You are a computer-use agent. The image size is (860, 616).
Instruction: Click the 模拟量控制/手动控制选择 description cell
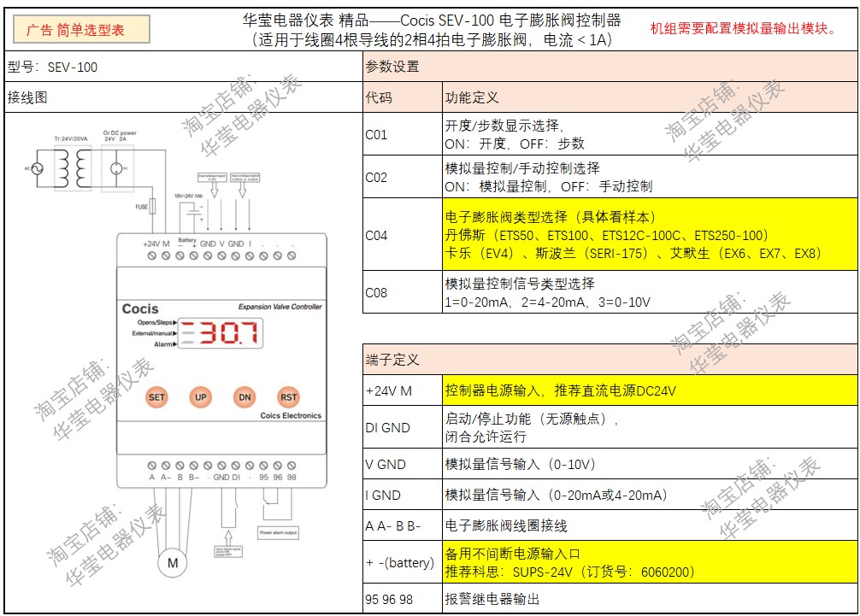[x=650, y=177]
